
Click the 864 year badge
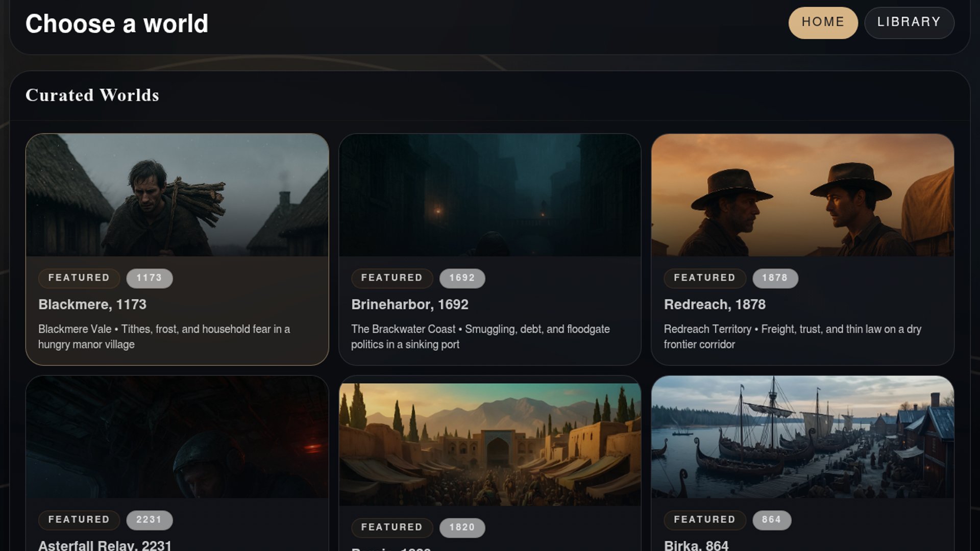click(771, 520)
